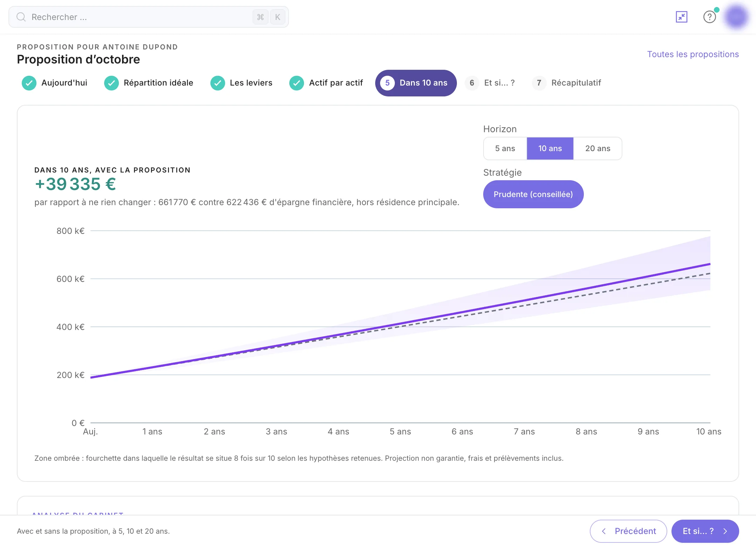The image size is (756, 547).
Task: Click the bottom Et si... ? next button
Action: click(x=705, y=531)
